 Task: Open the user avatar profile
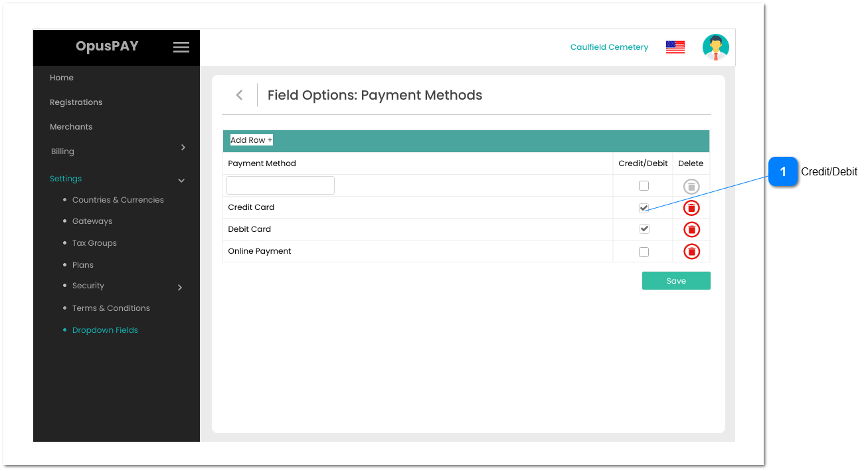715,47
